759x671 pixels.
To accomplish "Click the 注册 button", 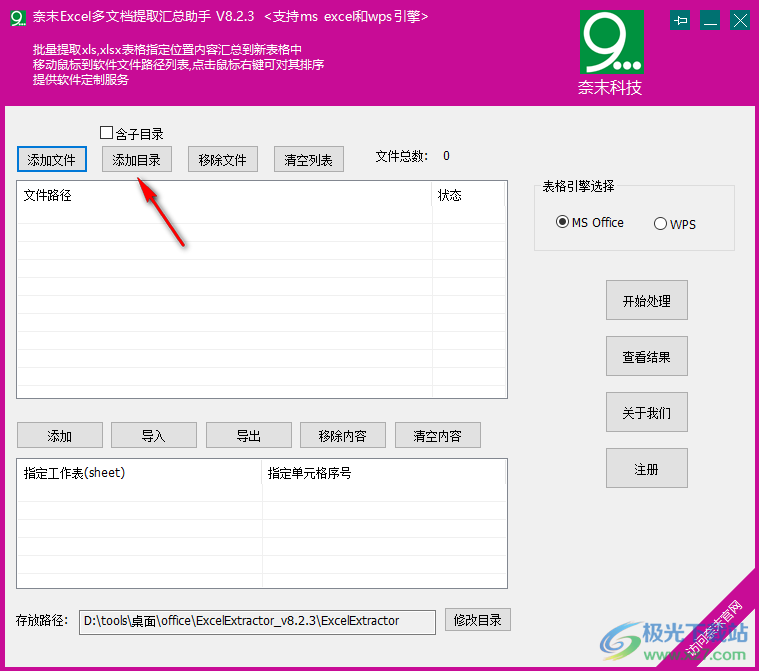I will (647, 468).
